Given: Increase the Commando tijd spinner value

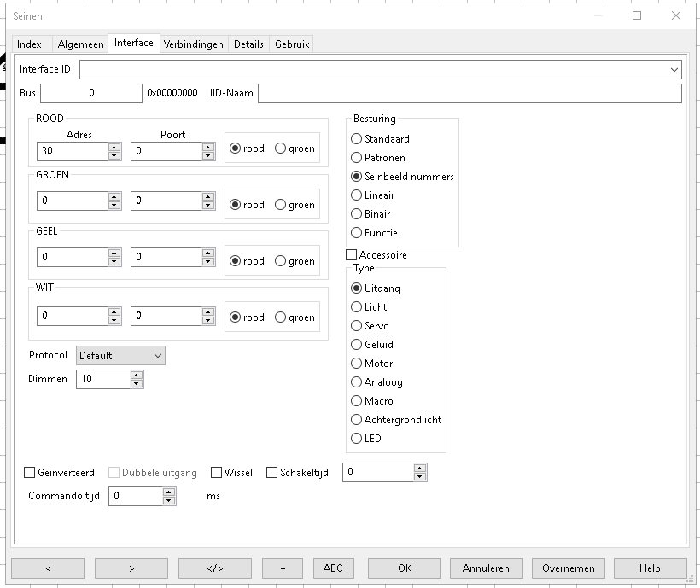Looking at the screenshot, I should coord(169,492).
